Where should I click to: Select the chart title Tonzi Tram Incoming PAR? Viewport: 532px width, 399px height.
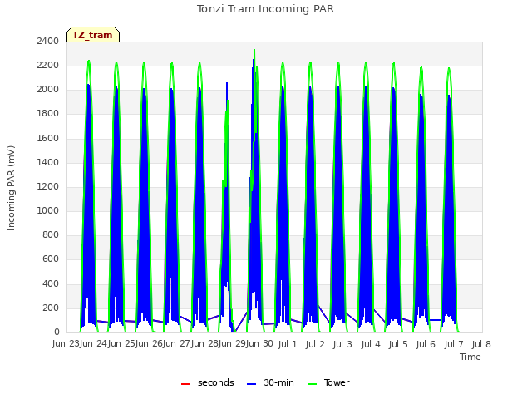pos(265,9)
